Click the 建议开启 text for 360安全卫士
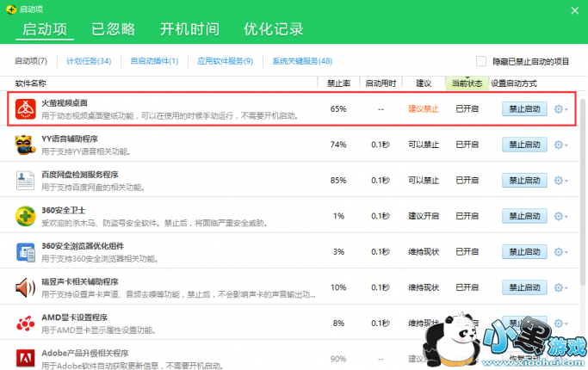 424,216
